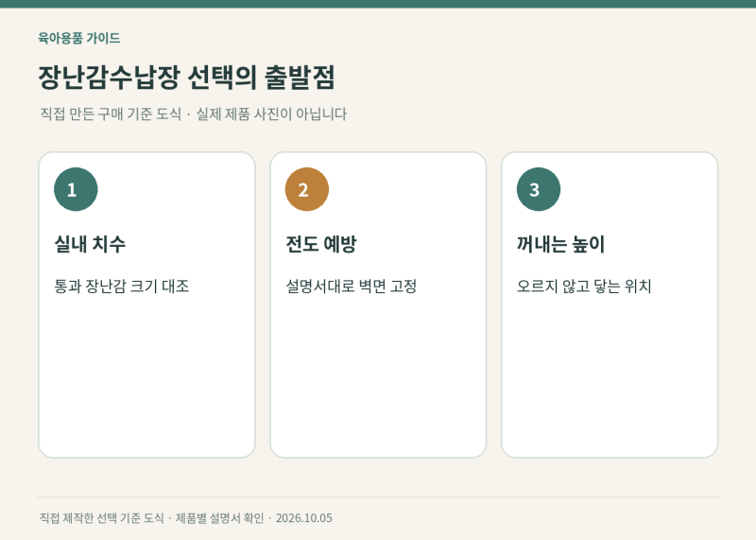The height and width of the screenshot is (540, 756).
Task: Select the '전도 예방' card heading
Action: (x=321, y=244)
